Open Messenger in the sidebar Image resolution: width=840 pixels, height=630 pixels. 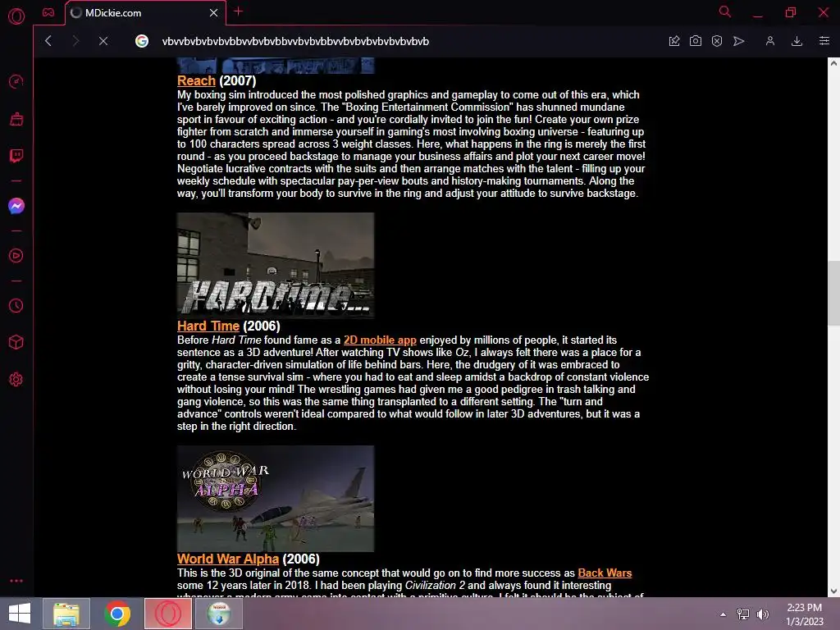[16, 206]
